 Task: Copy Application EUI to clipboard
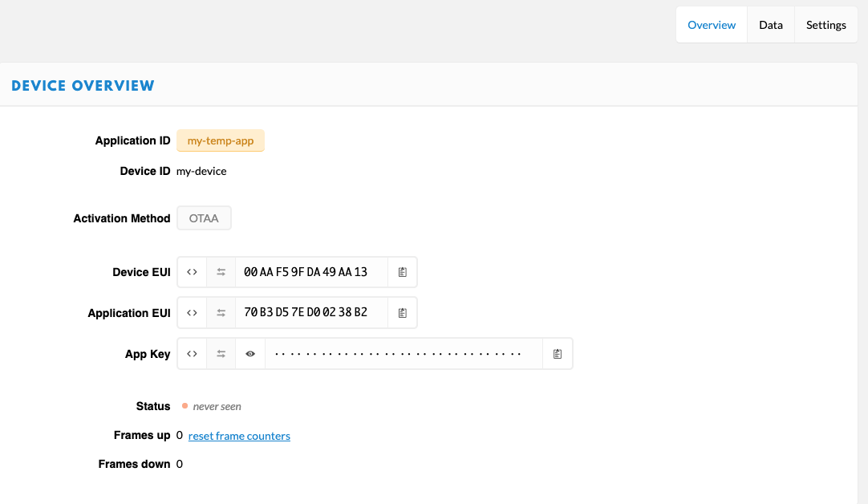pos(403,313)
